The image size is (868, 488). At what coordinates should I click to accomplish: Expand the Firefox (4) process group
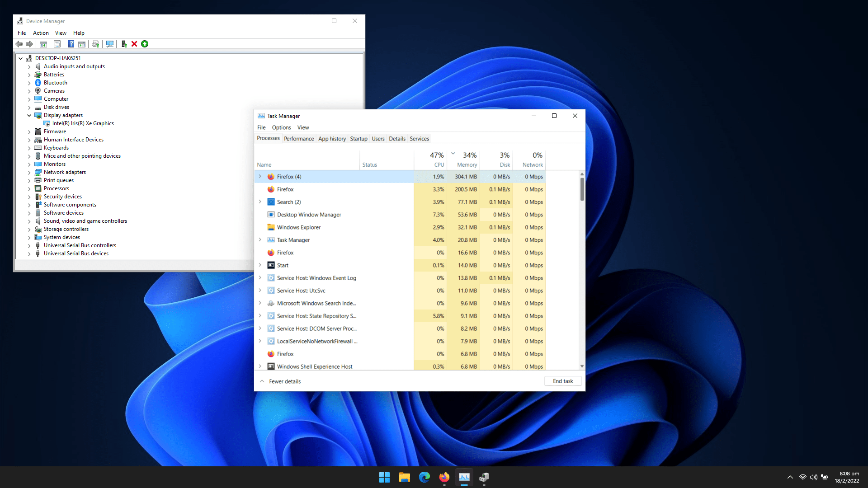pyautogui.click(x=260, y=177)
